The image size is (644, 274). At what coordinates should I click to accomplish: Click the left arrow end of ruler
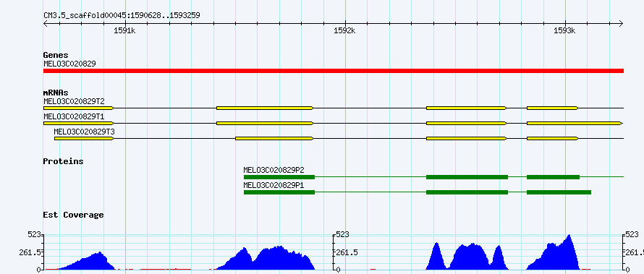(x=46, y=24)
